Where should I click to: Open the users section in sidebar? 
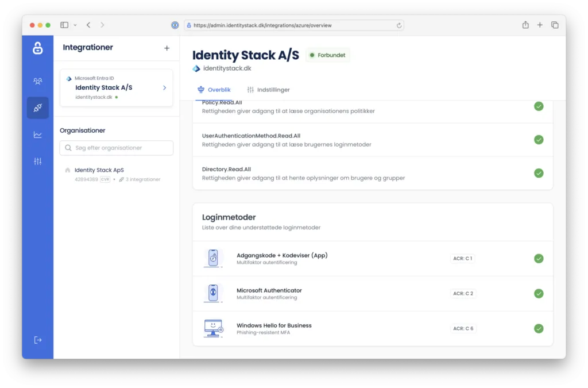tap(37, 81)
